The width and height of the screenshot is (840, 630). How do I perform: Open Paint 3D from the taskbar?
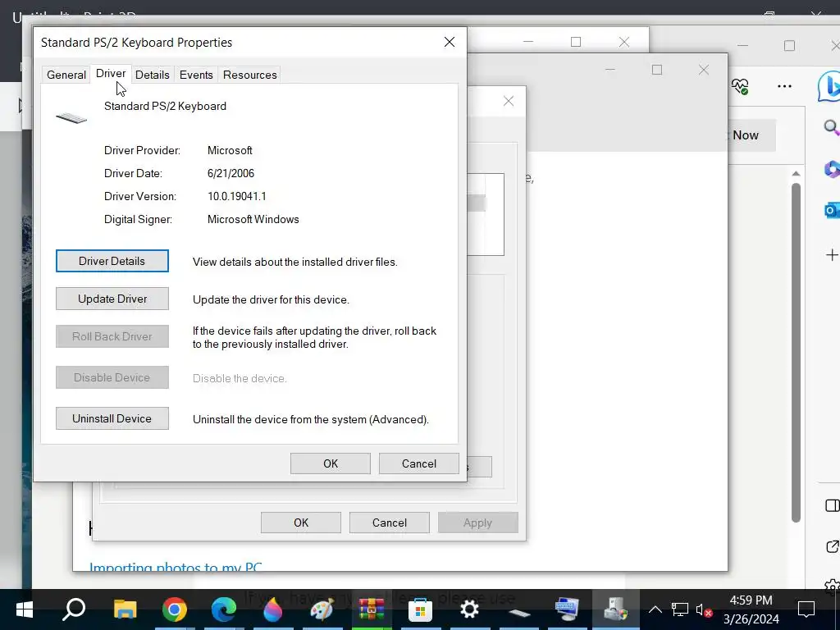272,609
